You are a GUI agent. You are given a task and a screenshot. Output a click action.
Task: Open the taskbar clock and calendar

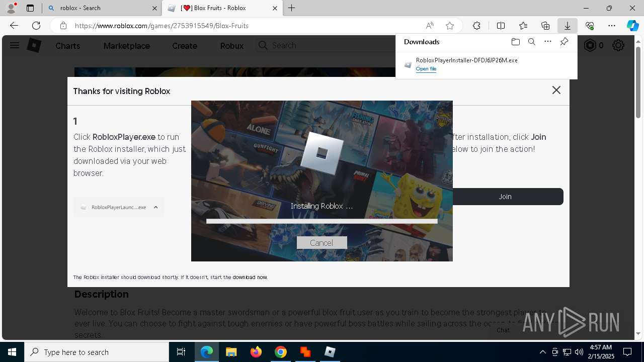(601, 352)
